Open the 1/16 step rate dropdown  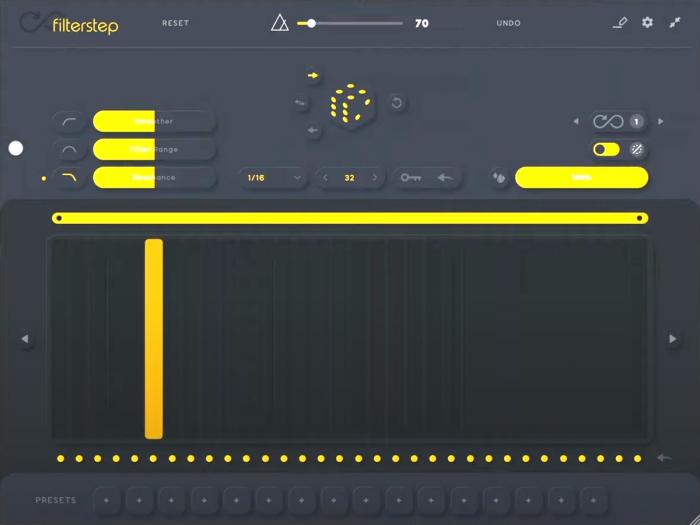273,178
